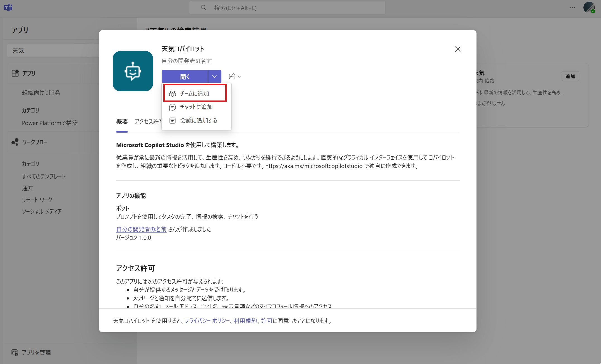Open the user profile avatar
The image size is (601, 364).
pyautogui.click(x=589, y=8)
